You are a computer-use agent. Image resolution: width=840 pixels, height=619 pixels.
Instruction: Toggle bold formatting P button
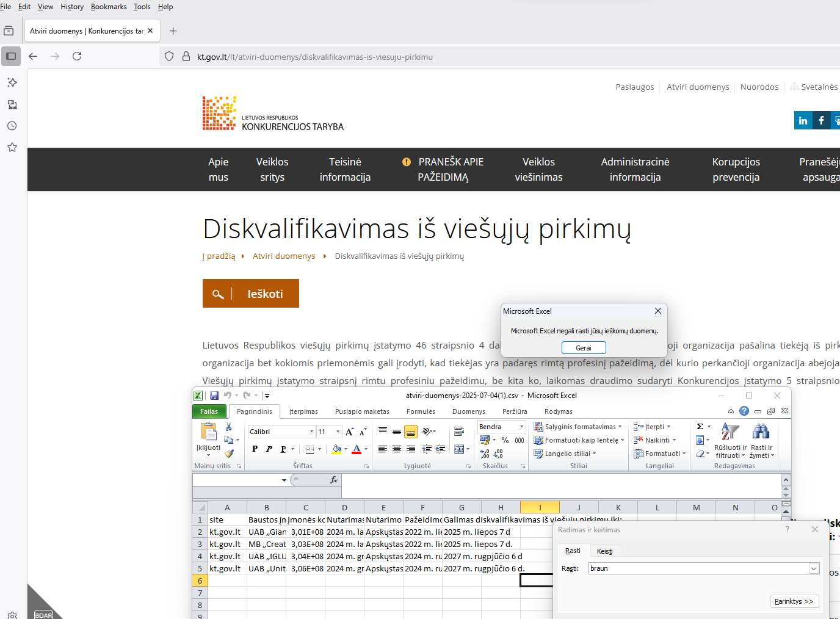click(x=255, y=449)
